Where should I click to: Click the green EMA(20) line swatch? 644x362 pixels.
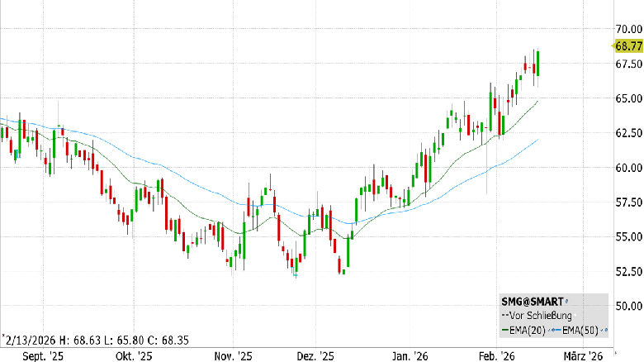(505, 330)
